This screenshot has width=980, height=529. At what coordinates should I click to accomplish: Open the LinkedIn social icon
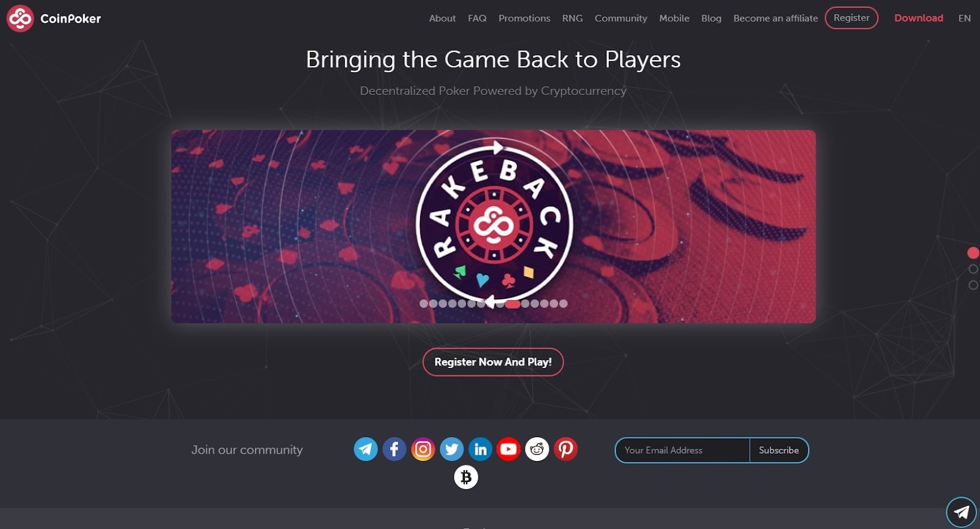pyautogui.click(x=480, y=449)
